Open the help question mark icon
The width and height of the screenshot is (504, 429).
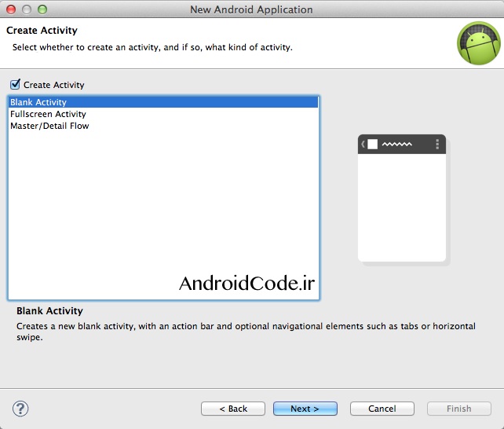click(x=20, y=409)
